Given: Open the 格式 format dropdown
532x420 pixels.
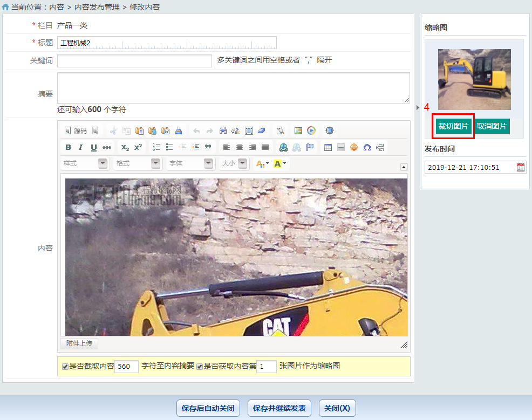Looking at the screenshot, I should pos(138,163).
